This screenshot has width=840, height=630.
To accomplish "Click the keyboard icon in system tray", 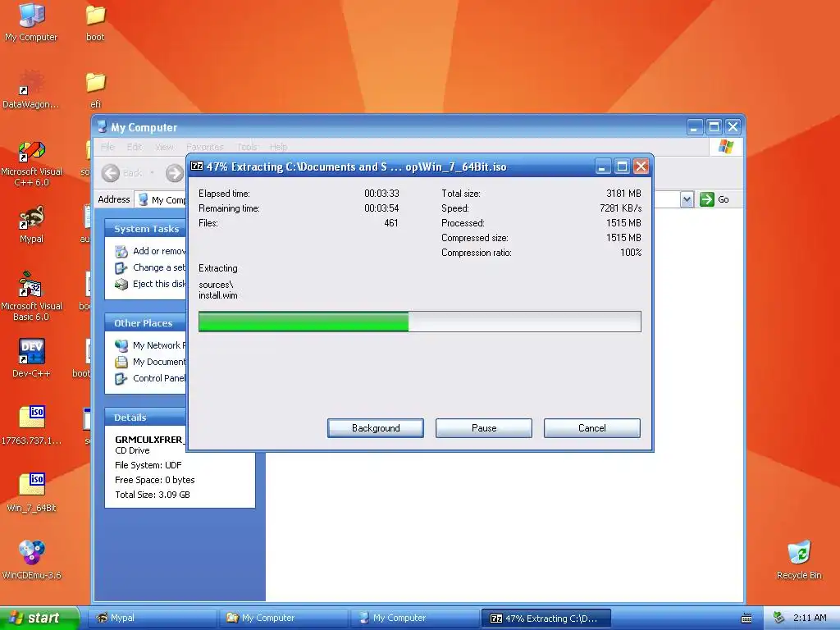I will [x=746, y=619].
